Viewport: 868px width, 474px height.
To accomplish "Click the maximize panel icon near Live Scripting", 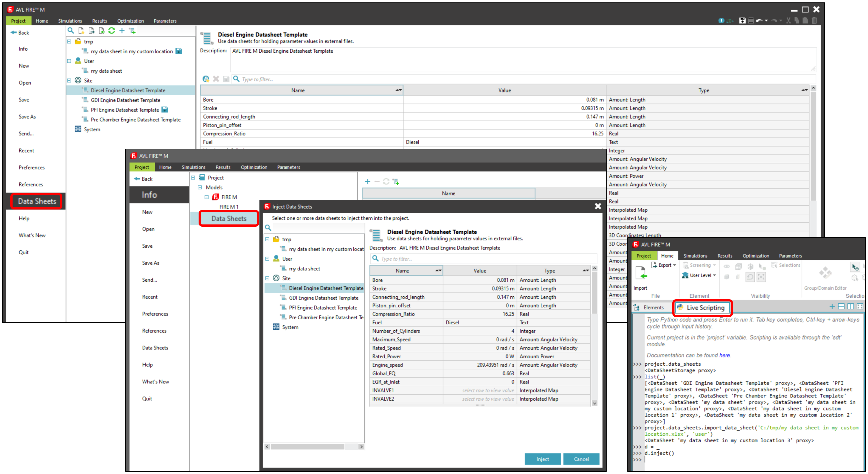I will pos(860,306).
